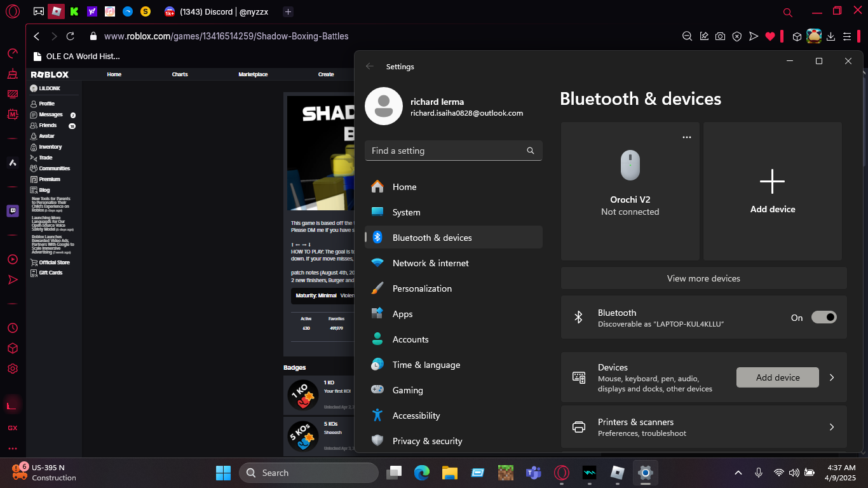Open Roblox Inventory sidebar link
868x488 pixels.
(x=50, y=147)
